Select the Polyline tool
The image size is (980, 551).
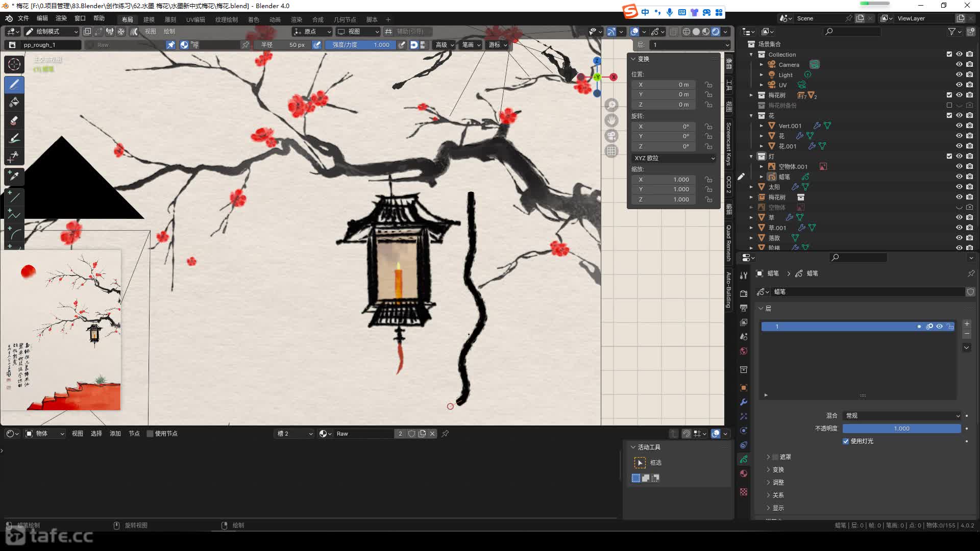[x=14, y=215]
